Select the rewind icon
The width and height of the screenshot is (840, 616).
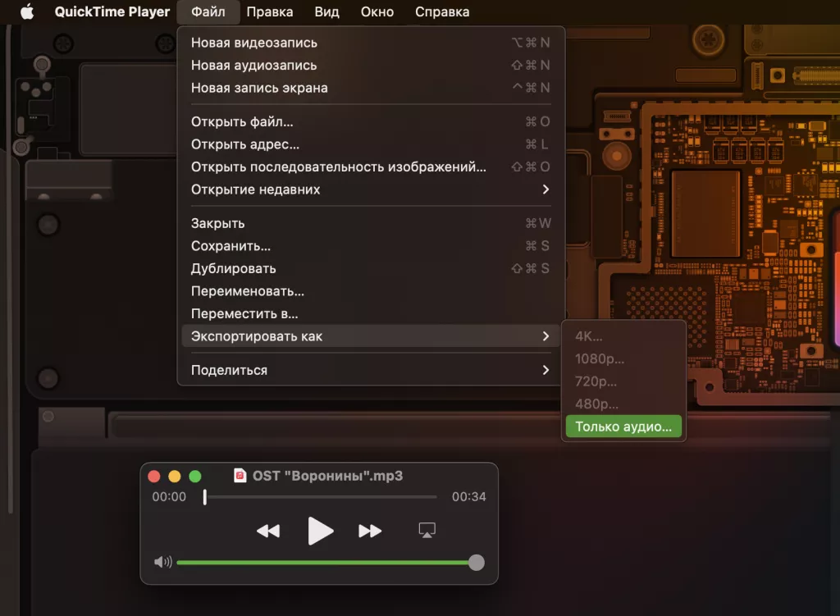pyautogui.click(x=268, y=531)
